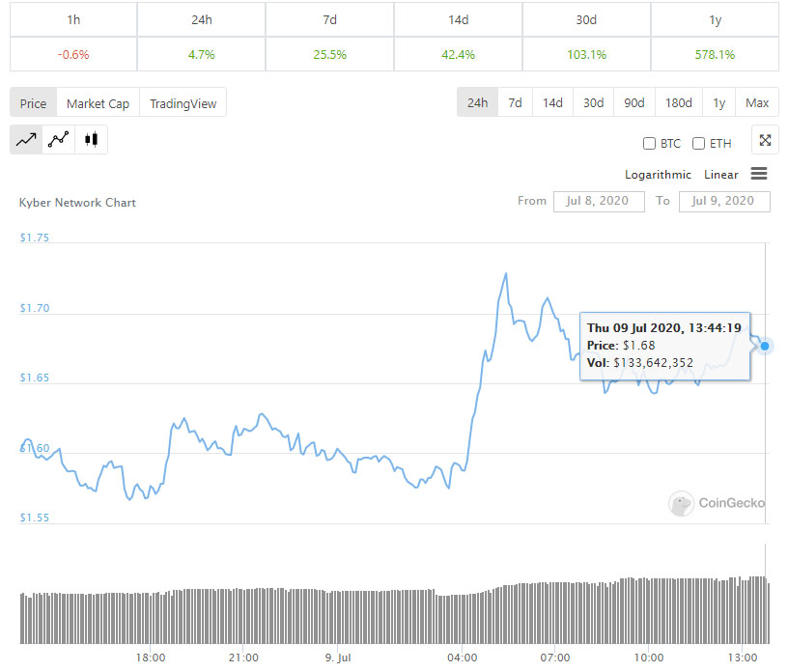This screenshot has height=672, width=788.
Task: Click the 07:00 time axis label
Action: [555, 658]
